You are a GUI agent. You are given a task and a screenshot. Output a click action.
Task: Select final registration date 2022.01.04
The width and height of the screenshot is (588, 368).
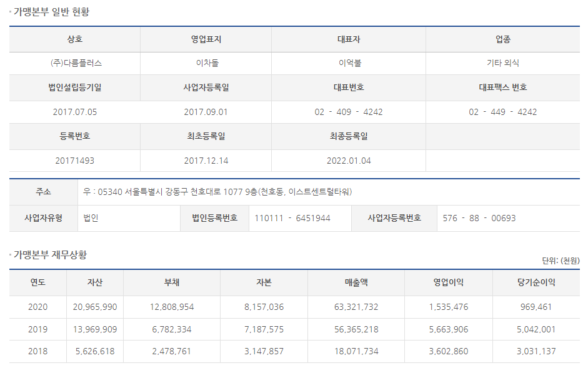tap(349, 161)
